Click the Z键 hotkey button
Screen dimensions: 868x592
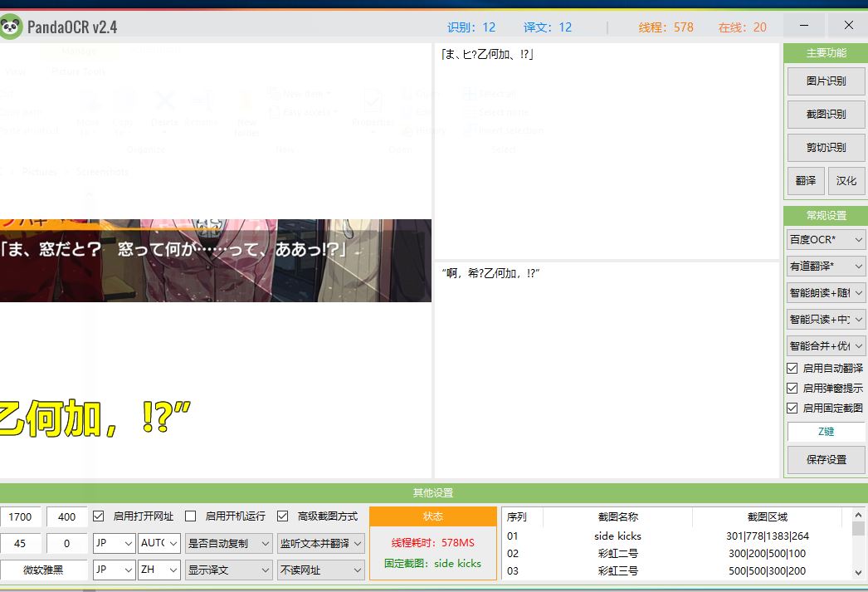click(826, 432)
